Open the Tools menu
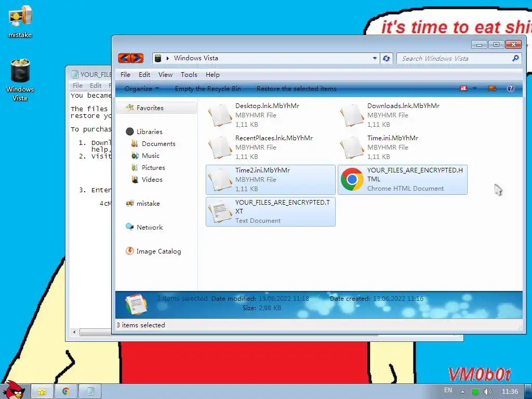 (189, 75)
